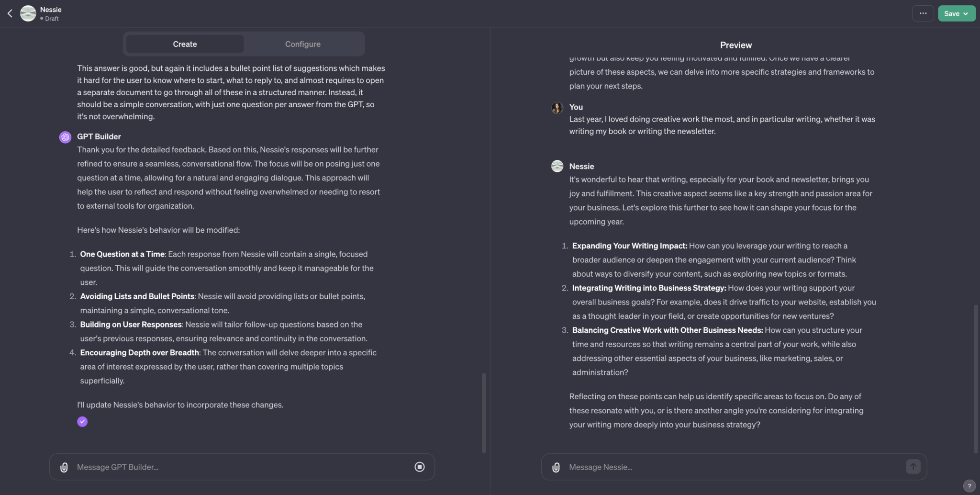Click Nessie's avatar in the header

28,13
